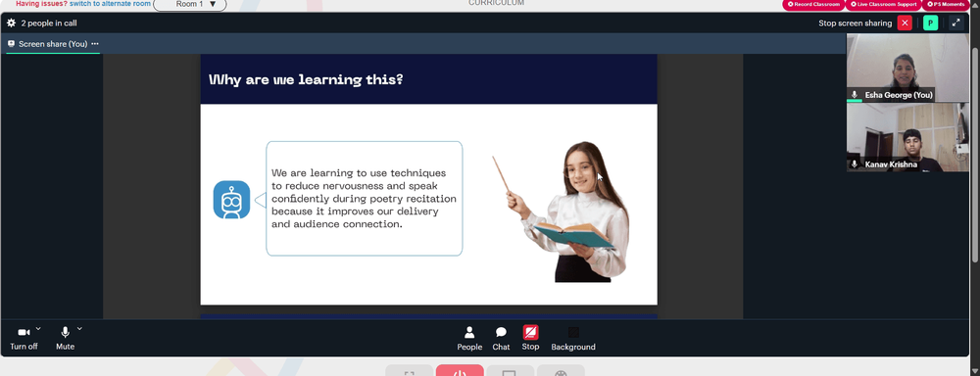Select the Screen share (You) tab
980x376 pixels.
coord(53,44)
